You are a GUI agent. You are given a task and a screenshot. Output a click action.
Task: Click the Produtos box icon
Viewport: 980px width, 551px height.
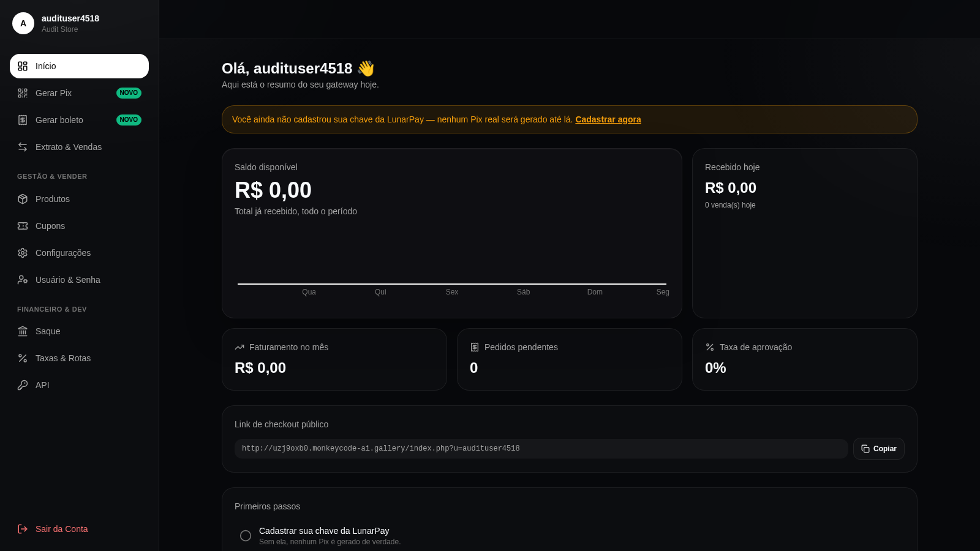(x=23, y=199)
